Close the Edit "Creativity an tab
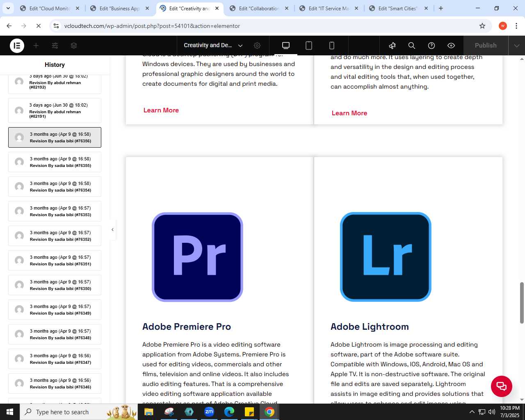This screenshot has width=525, height=420. pos(217,8)
